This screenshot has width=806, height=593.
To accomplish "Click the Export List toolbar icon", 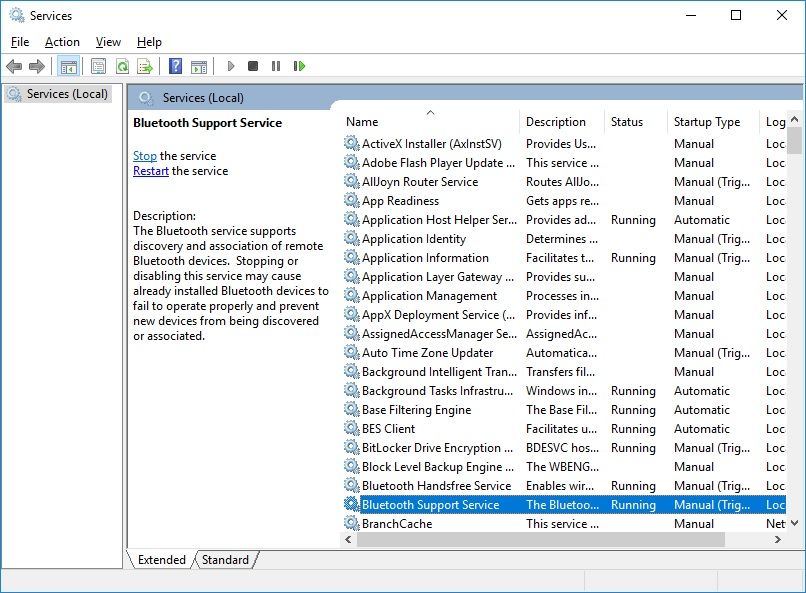I will 145,67.
